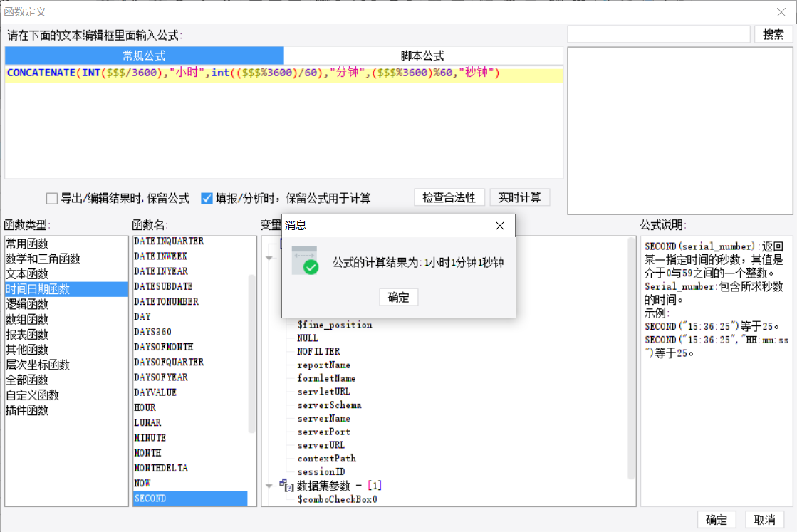The width and height of the screenshot is (797, 532).
Task: Select serverSchema variable
Action: click(329, 405)
